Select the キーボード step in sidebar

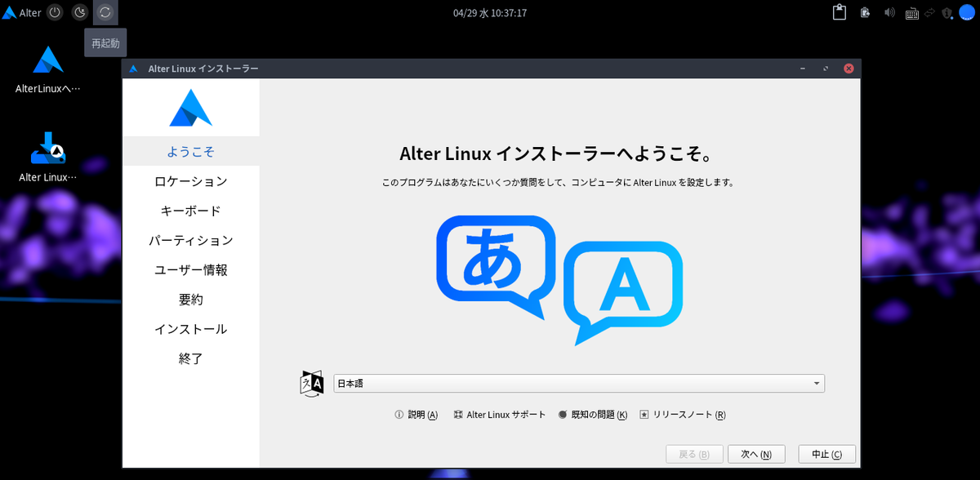190,211
